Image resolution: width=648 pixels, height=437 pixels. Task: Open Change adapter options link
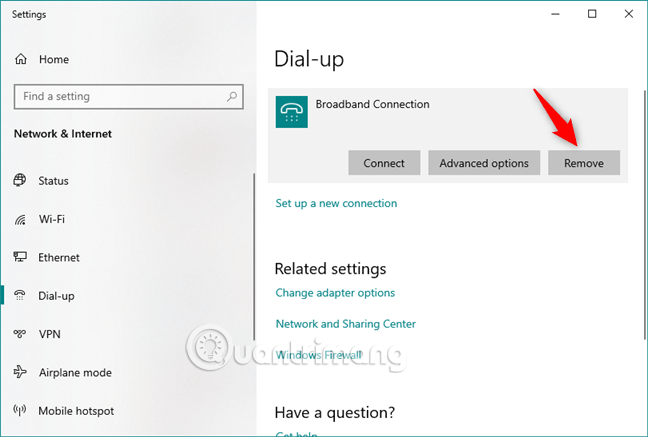[x=335, y=293]
